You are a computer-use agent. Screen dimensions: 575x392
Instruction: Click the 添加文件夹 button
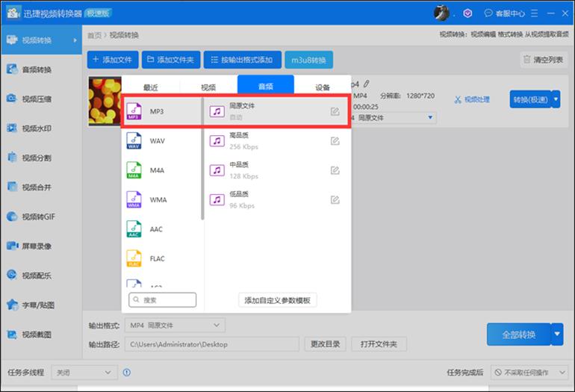click(171, 60)
